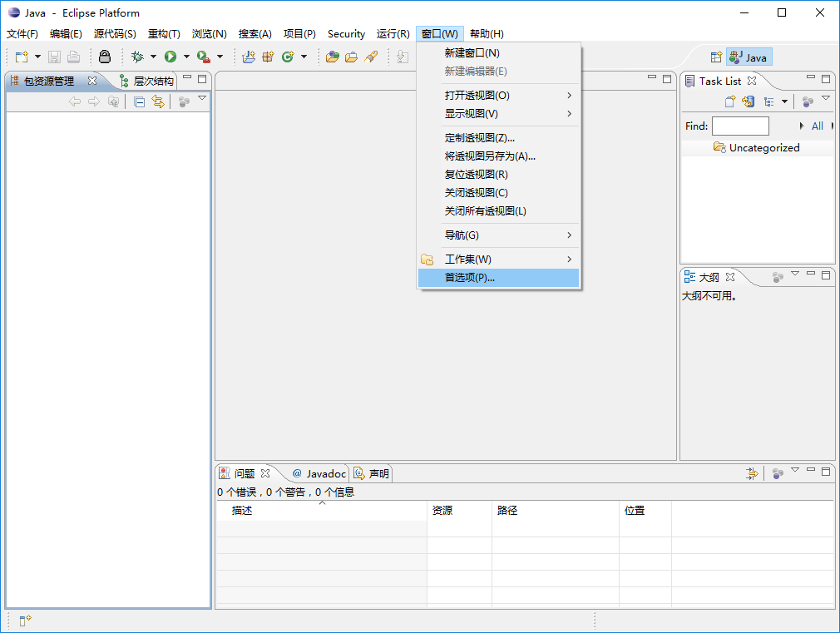The width and height of the screenshot is (840, 633).
Task: Click configure filters icon in Problems panel
Action: point(752,473)
